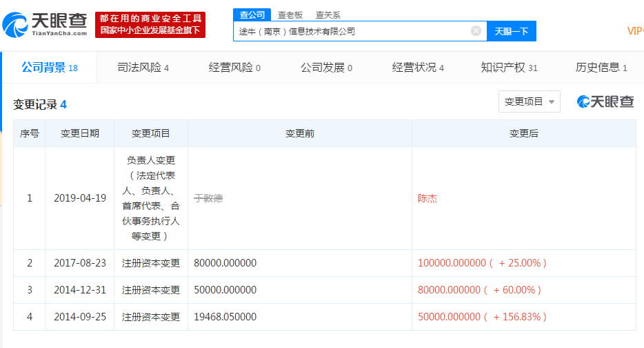Screen dimensions: 644x348
Task: Click the 变更后 column header
Action: coord(523,133)
